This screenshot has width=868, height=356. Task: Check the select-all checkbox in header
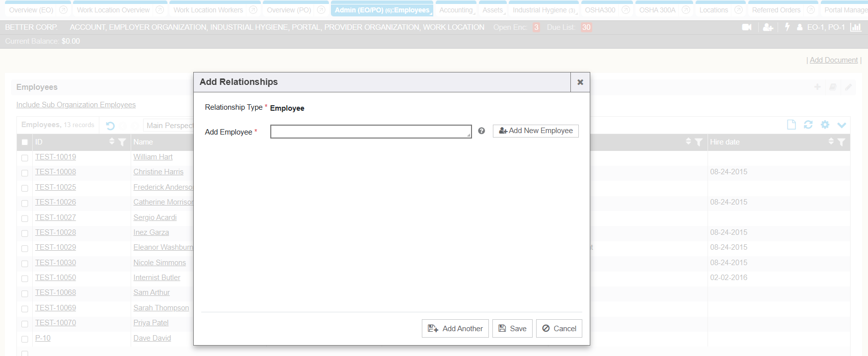(25, 142)
